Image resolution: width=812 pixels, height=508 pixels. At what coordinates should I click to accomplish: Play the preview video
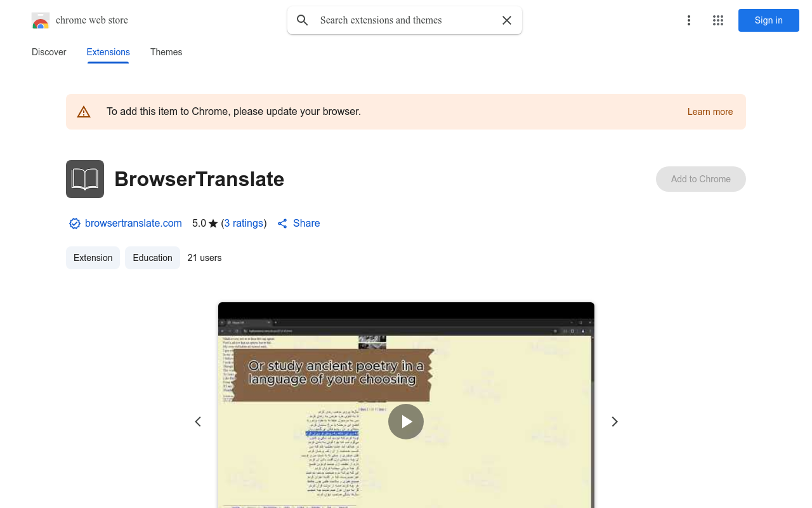[406, 422]
